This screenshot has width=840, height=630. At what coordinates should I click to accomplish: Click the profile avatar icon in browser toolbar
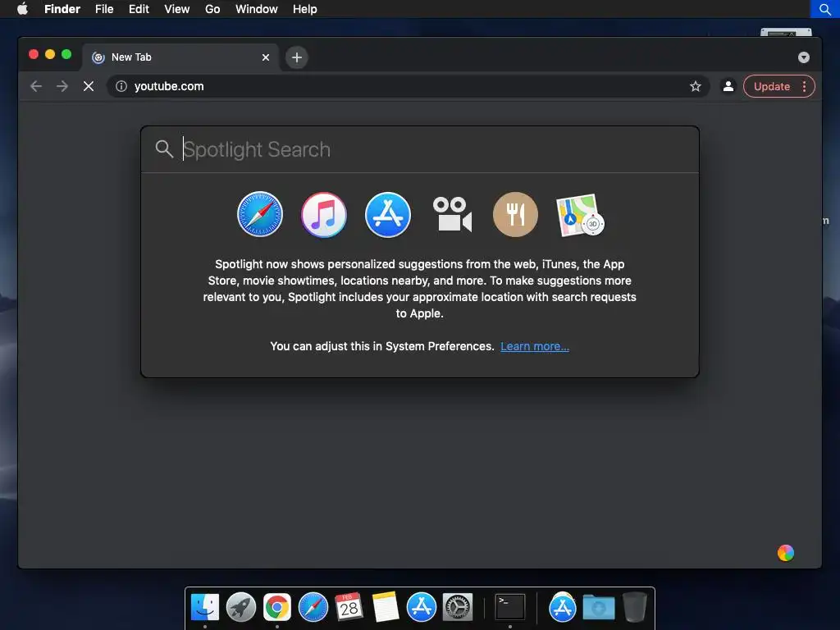(x=728, y=86)
